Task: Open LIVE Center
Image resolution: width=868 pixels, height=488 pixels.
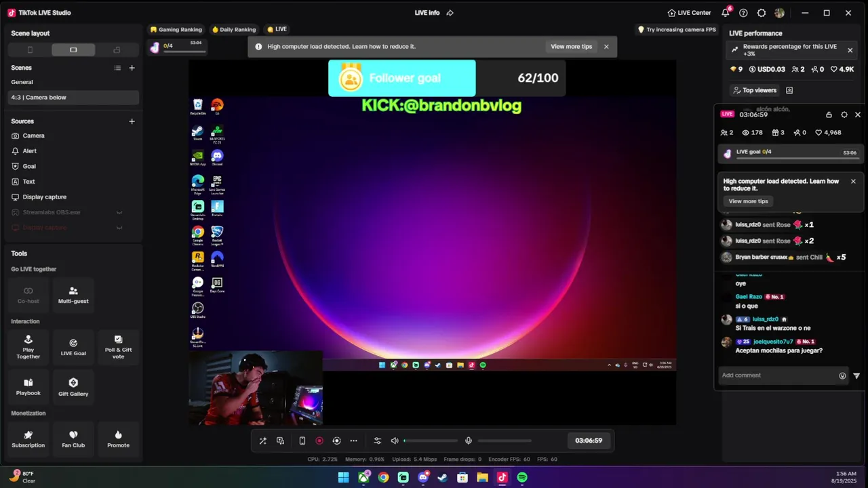Action: (x=689, y=13)
